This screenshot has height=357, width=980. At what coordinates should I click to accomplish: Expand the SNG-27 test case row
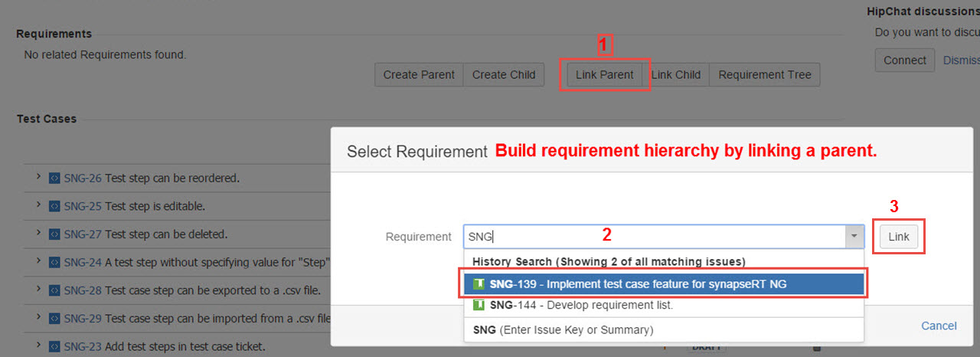pyautogui.click(x=38, y=234)
